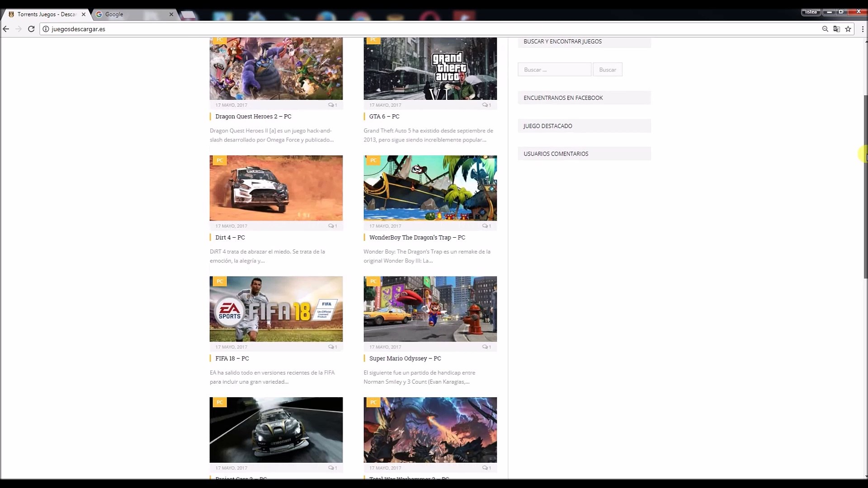Click PC category tag on Dirt 4

pos(220,160)
